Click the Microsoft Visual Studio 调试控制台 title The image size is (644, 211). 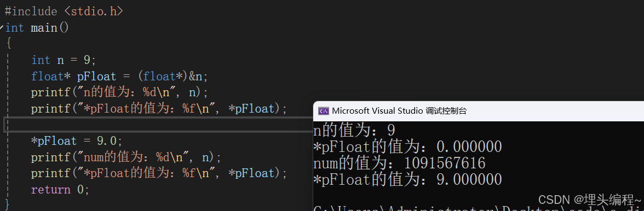pyautogui.click(x=399, y=110)
